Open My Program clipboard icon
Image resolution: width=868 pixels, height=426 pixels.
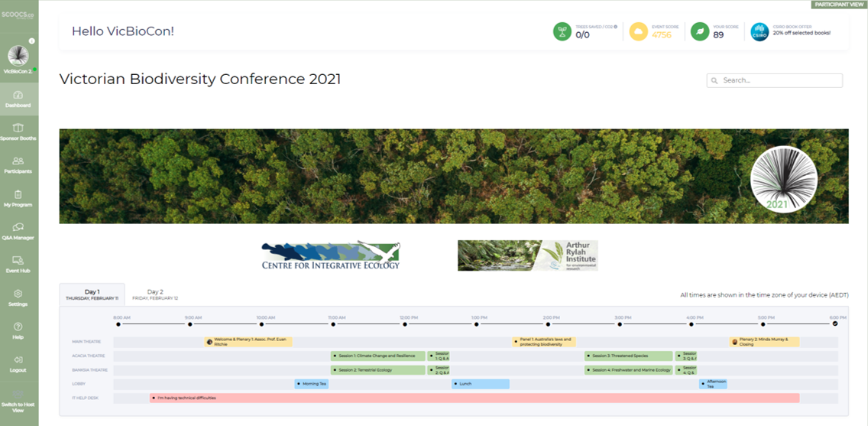point(18,194)
